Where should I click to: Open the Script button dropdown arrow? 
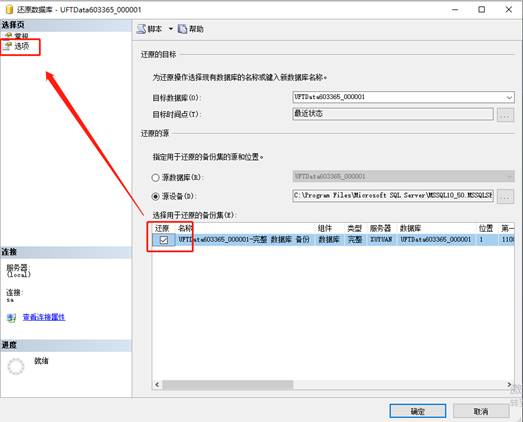[x=170, y=29]
